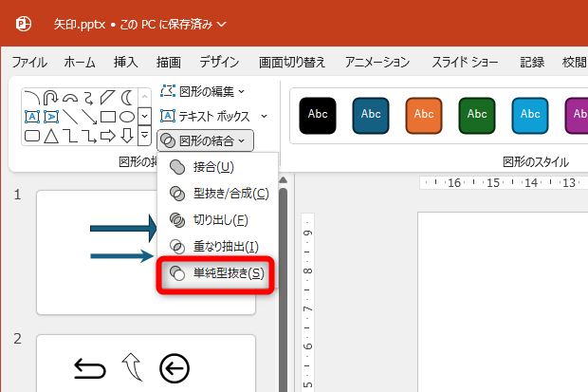
Task: Open the ファイル tab
Action: (x=29, y=62)
